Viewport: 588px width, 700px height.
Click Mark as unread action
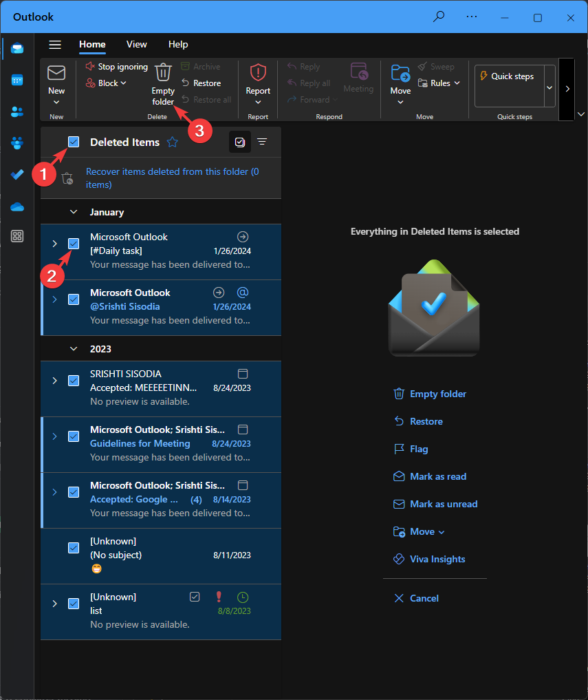pos(435,504)
